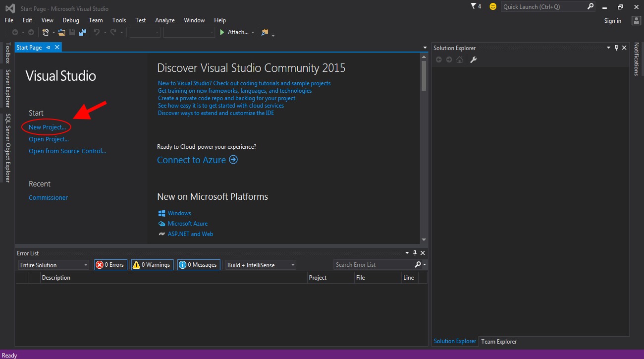Open Properties wrench in Solution Explorer

[x=473, y=60]
